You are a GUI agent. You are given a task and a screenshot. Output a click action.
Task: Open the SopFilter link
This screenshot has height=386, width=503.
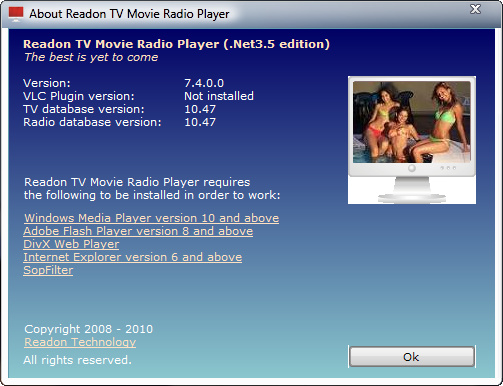pyautogui.click(x=48, y=270)
